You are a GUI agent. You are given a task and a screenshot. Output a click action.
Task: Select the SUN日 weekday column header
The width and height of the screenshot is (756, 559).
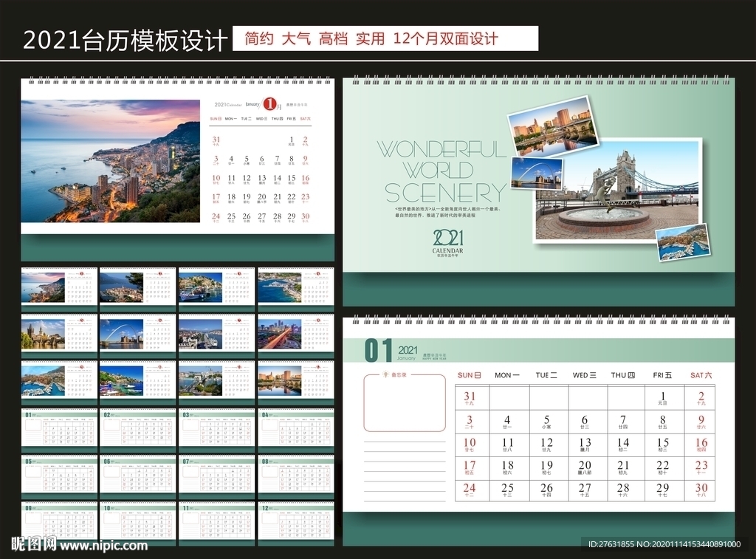[468, 375]
